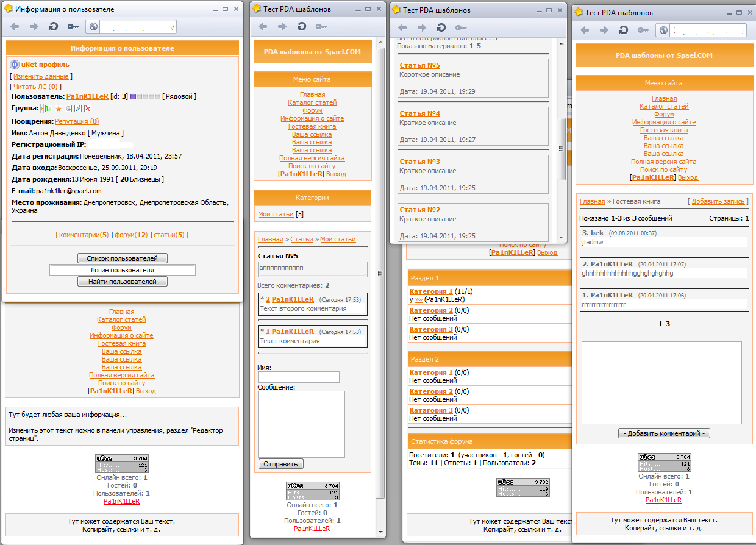
Task: Go back in the Статья №4 list window
Action: (402, 27)
